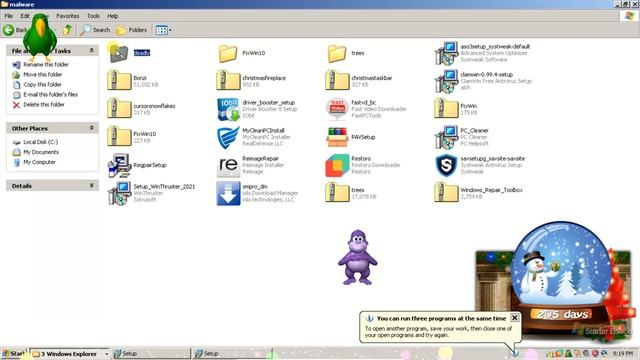
Task: Open the unzipped trees folder in the top row
Action: point(337,53)
